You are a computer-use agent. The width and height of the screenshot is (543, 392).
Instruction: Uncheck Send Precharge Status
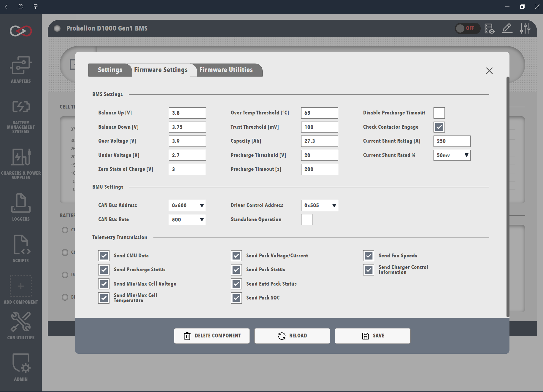pyautogui.click(x=104, y=270)
